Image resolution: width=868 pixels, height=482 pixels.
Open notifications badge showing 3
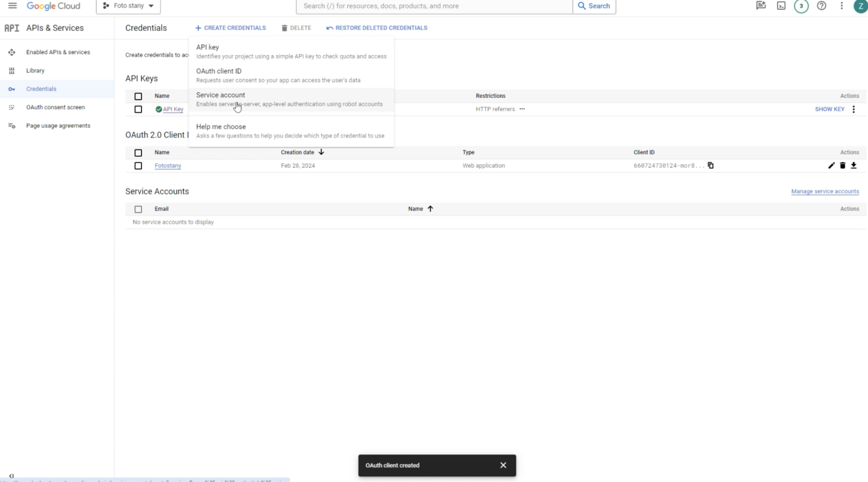click(x=801, y=6)
